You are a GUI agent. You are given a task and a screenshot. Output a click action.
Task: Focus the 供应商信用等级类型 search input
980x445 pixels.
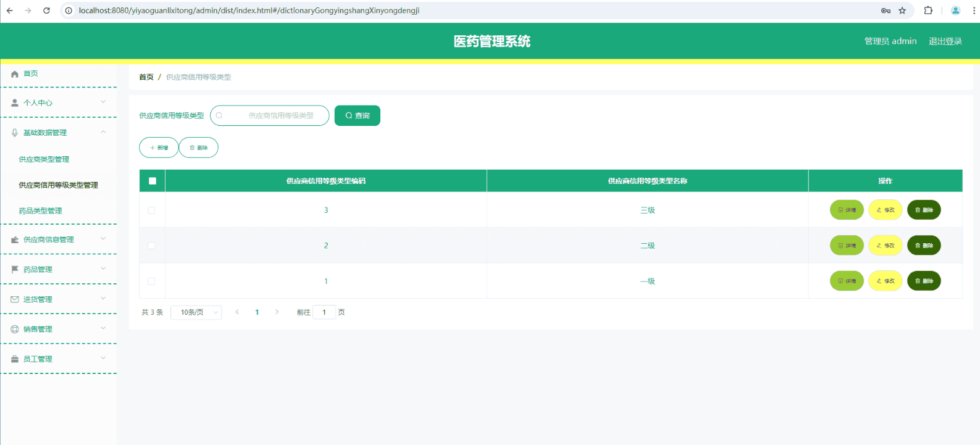point(270,115)
